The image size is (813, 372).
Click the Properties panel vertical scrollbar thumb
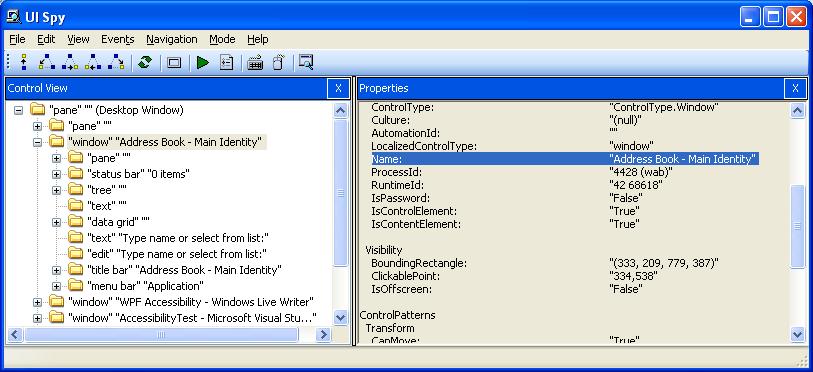(x=797, y=226)
